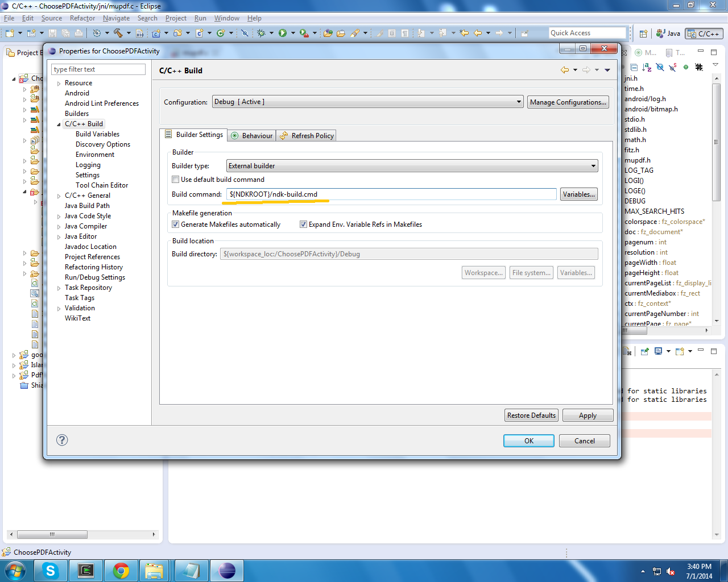Open the dialog's view menu dropdown arrow

(607, 70)
